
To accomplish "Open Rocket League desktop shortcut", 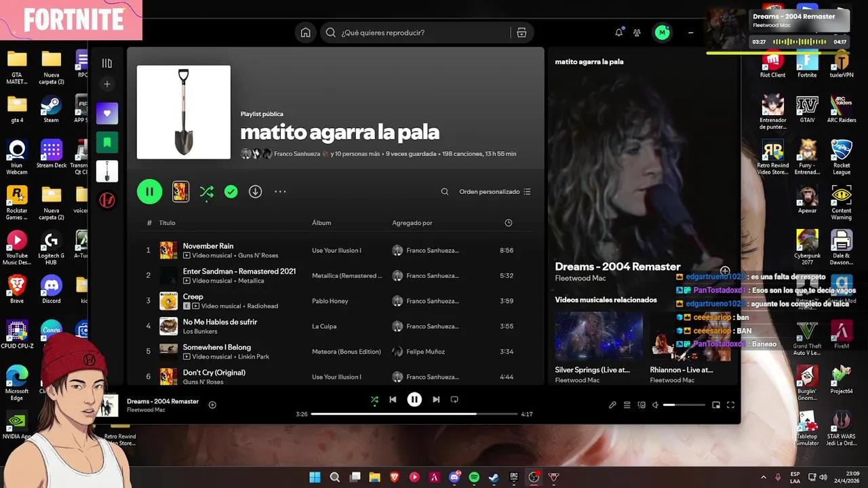I will (842, 157).
